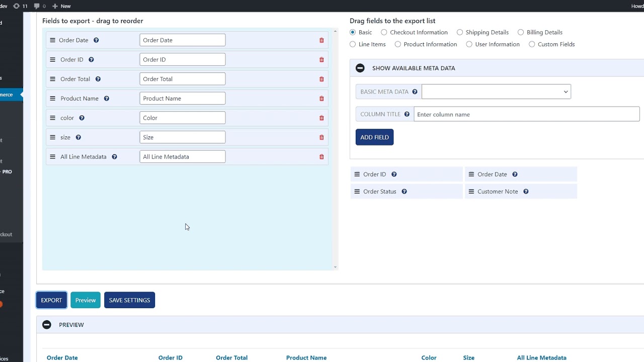Screen dimensions: 644x362
Task: Click drag handle of Order Date row
Action: 52,40
